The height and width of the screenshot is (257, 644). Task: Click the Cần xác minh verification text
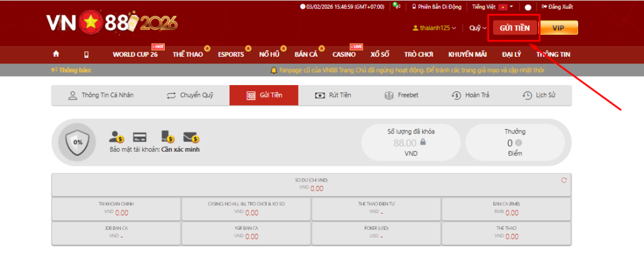tap(180, 150)
